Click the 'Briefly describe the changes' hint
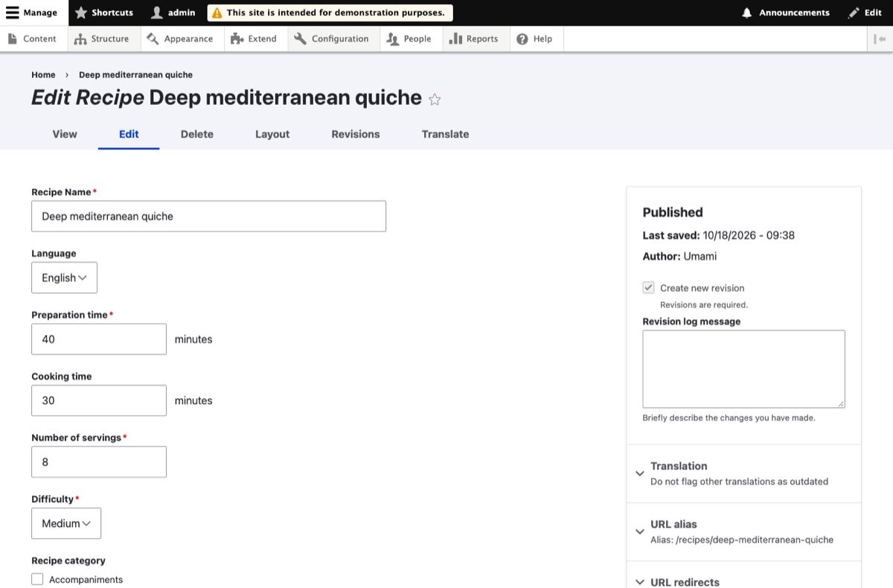The image size is (893, 588). [x=729, y=418]
